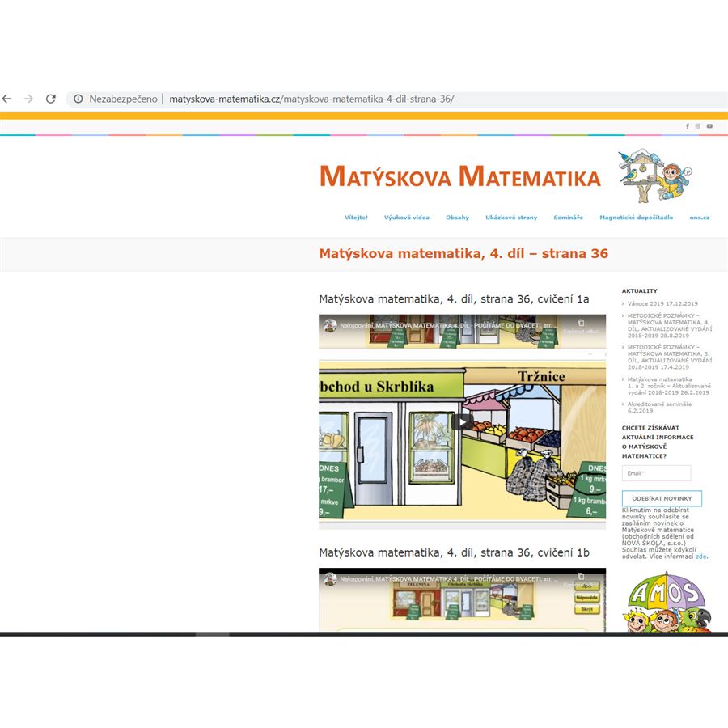728x728 pixels.
Task: Click the Matýskova Matematika site logo
Action: coord(459,176)
